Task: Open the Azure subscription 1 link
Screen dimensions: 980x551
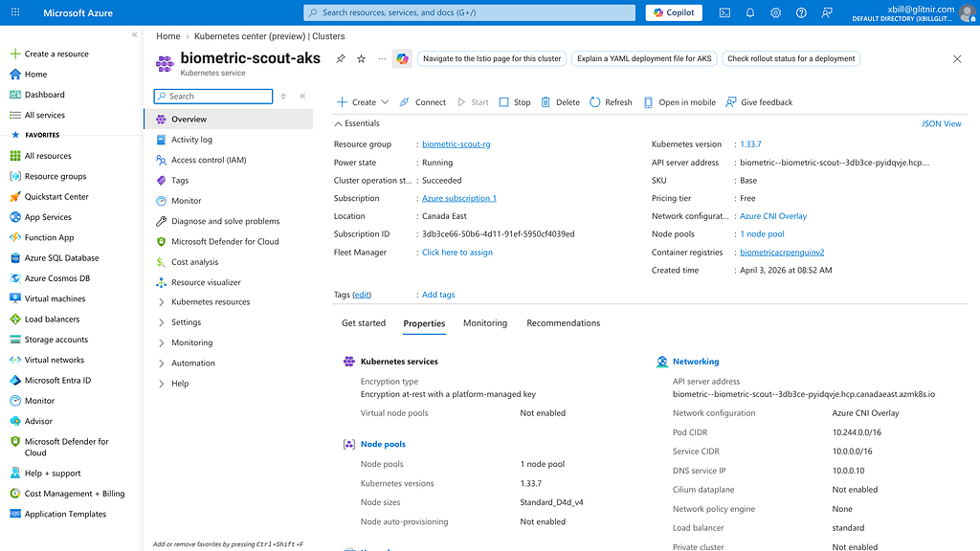Action: point(459,198)
